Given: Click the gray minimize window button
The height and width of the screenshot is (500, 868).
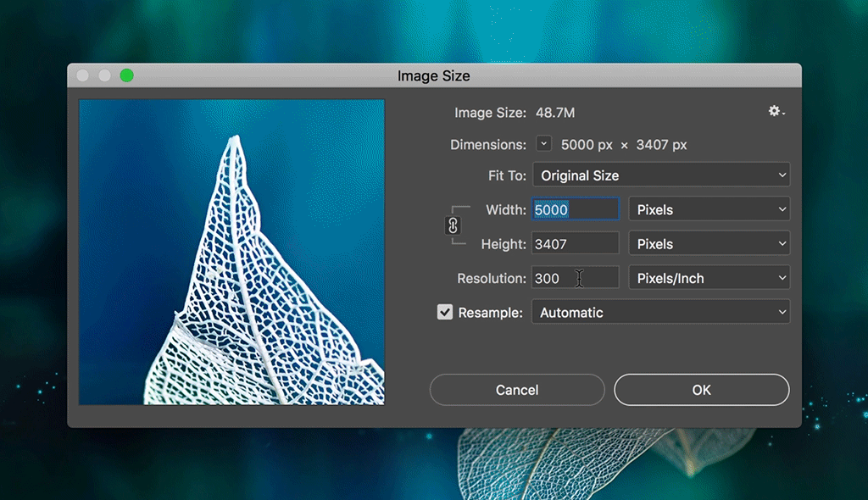Looking at the screenshot, I should pyautogui.click(x=104, y=75).
